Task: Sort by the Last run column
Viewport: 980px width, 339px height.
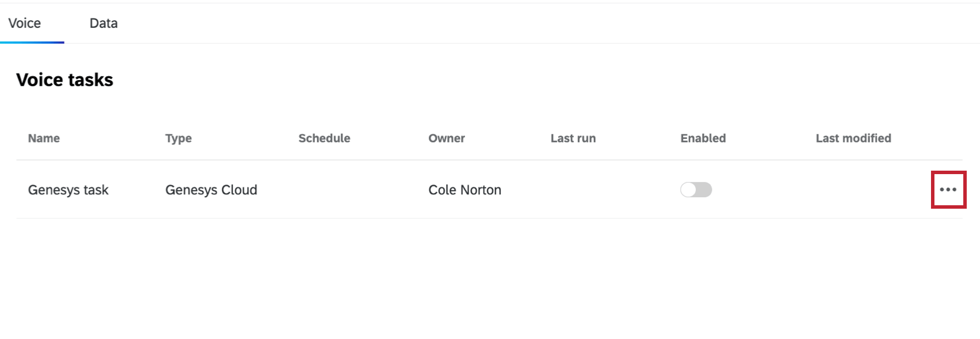Action: point(573,138)
